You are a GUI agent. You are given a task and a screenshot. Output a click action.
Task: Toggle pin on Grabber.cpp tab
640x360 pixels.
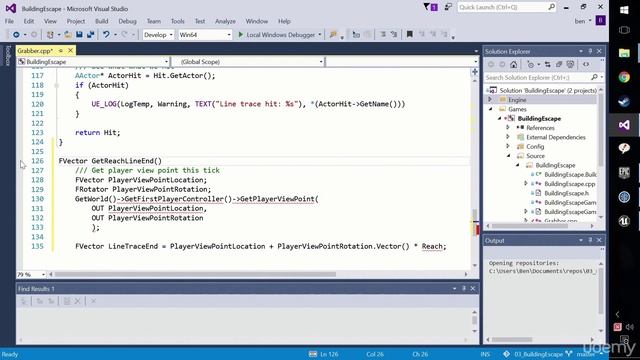tap(60, 51)
